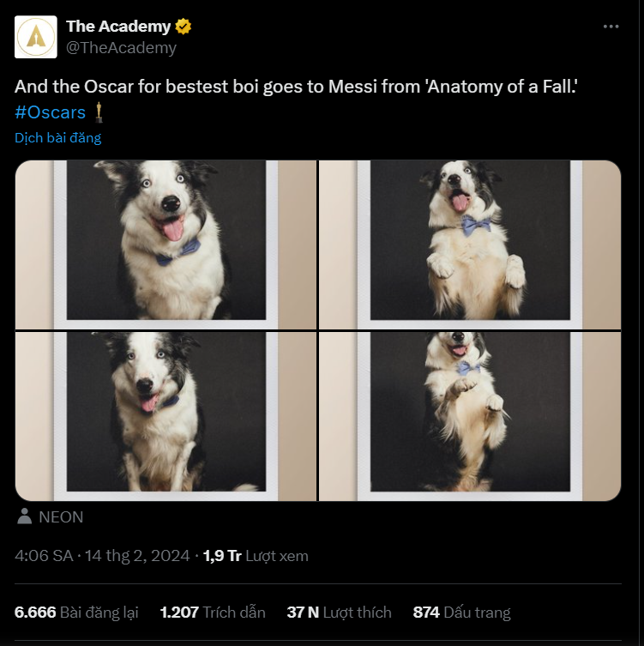
Task: Show the 6.666 Bài đăng lại list
Action: tap(76, 613)
